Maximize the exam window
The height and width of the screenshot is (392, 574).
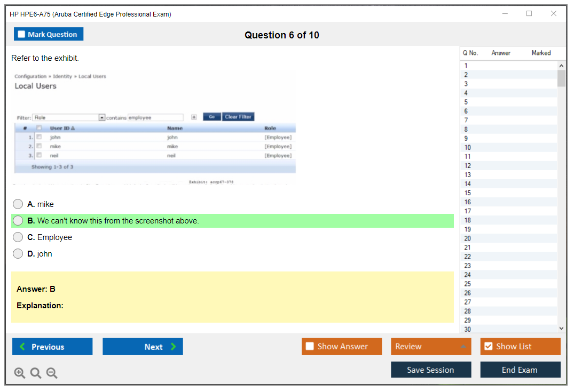(x=529, y=14)
